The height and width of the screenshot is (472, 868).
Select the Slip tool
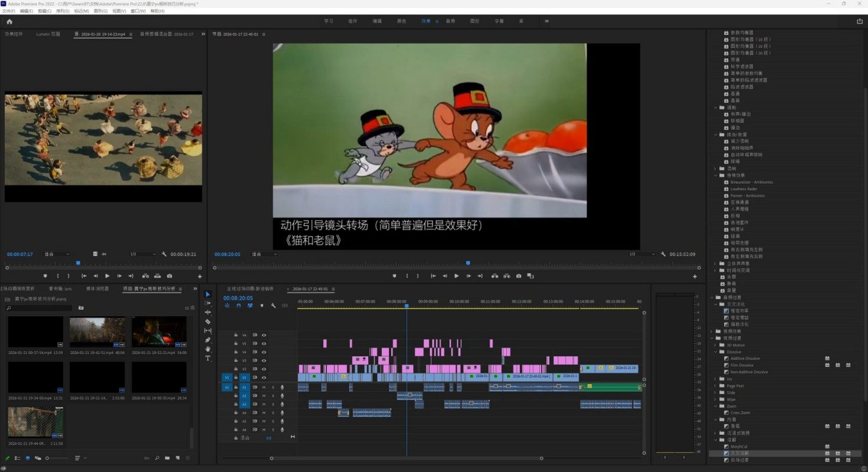[x=208, y=330]
